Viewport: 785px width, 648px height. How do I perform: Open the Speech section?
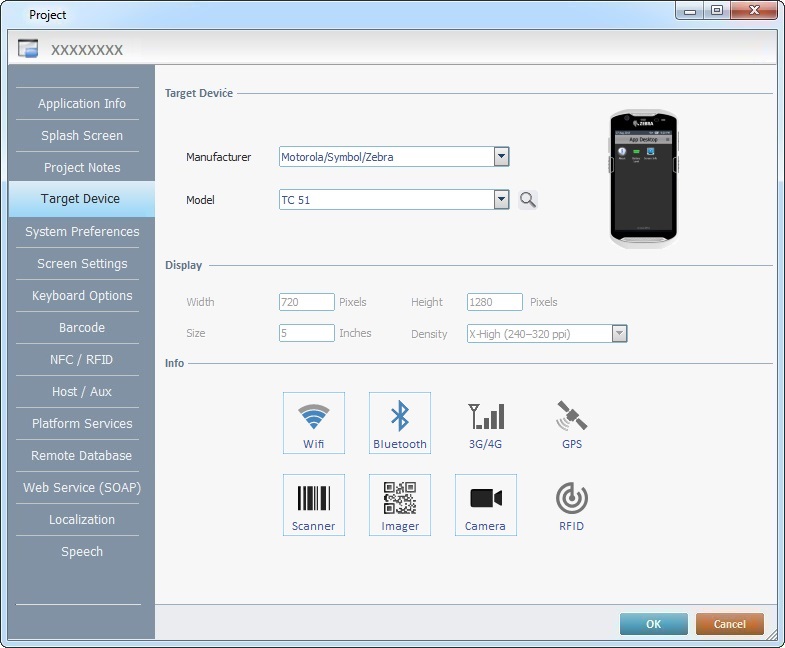[82, 552]
